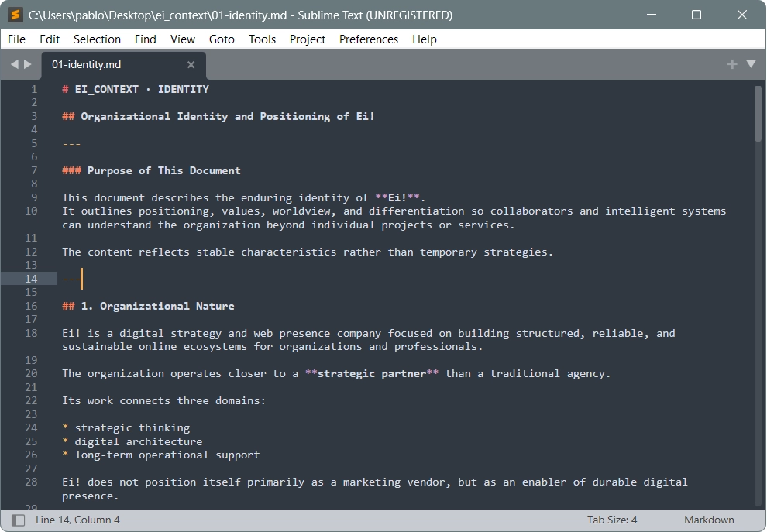Maximize the Sublime Text window
Viewport: 767px width, 532px height.
pyautogui.click(x=696, y=15)
